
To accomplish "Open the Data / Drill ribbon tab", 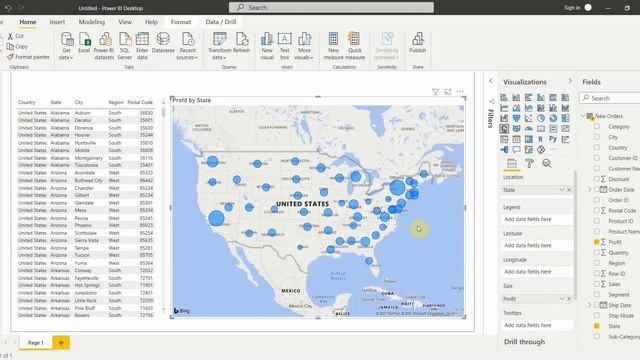I will [220, 22].
